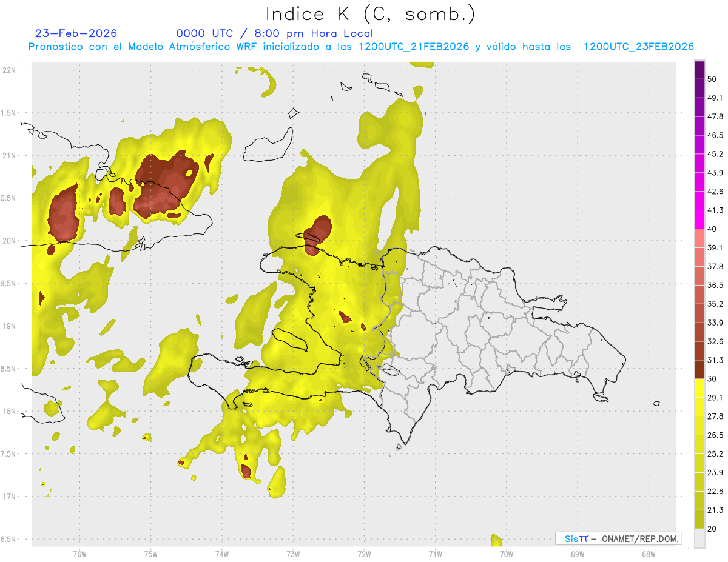The image size is (728, 562).
Task: Click the latitude axis label "18N"
Action: click(x=9, y=411)
